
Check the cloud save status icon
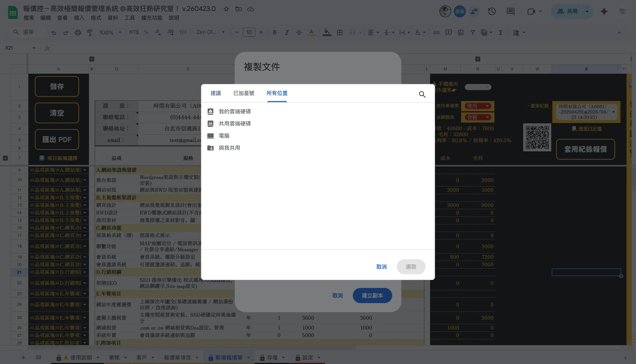(x=251, y=9)
